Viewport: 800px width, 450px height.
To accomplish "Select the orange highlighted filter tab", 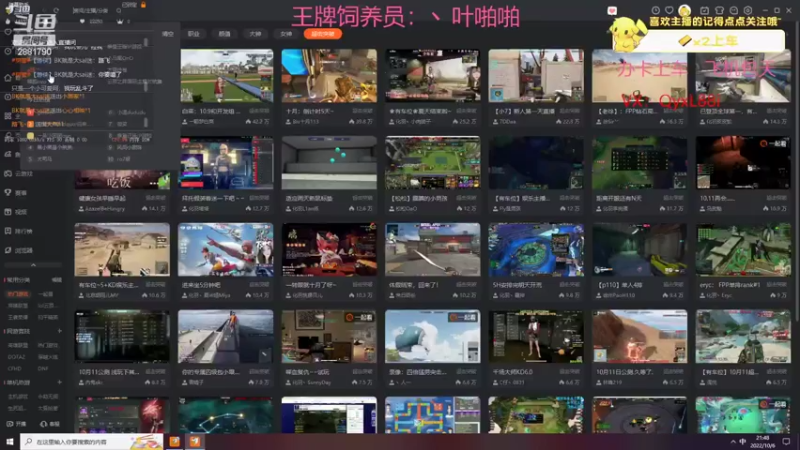I will [322, 34].
